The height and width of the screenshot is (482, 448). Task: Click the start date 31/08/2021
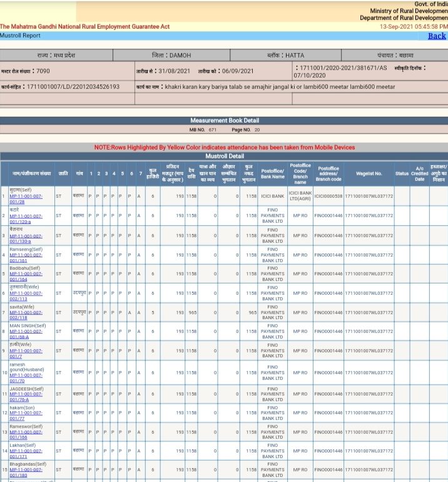174,71
